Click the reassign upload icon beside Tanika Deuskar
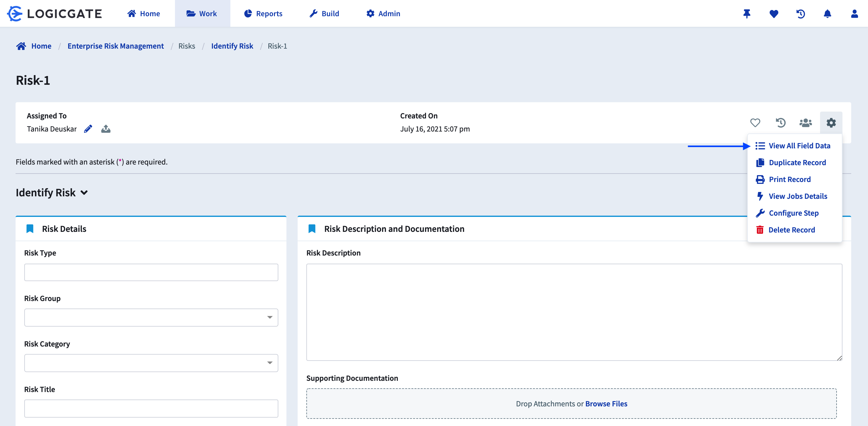This screenshot has height=426, width=868. [106, 129]
